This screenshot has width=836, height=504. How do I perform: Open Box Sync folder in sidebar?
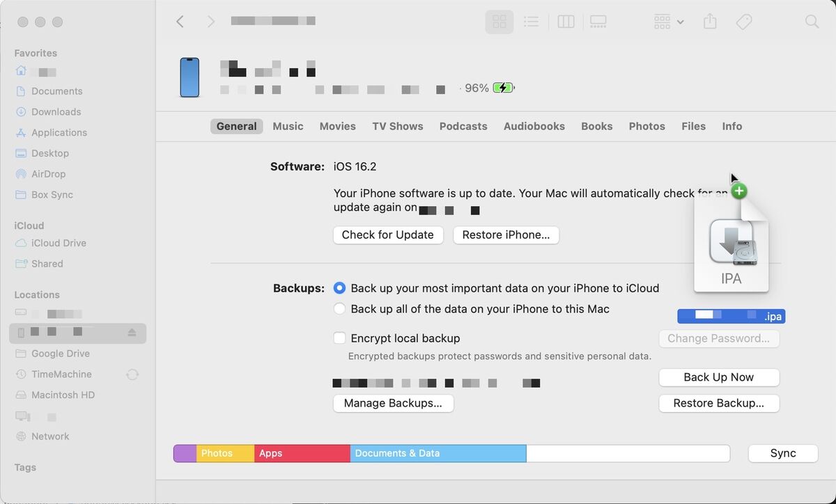coord(52,195)
